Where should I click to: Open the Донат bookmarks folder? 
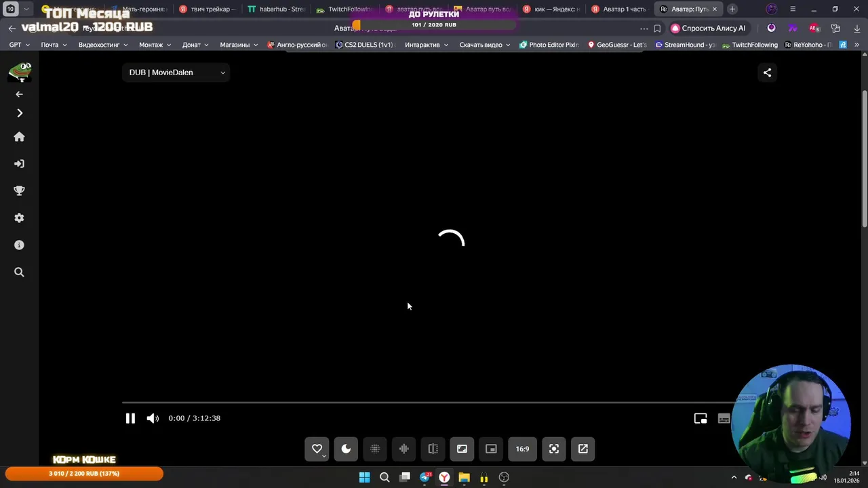point(196,45)
